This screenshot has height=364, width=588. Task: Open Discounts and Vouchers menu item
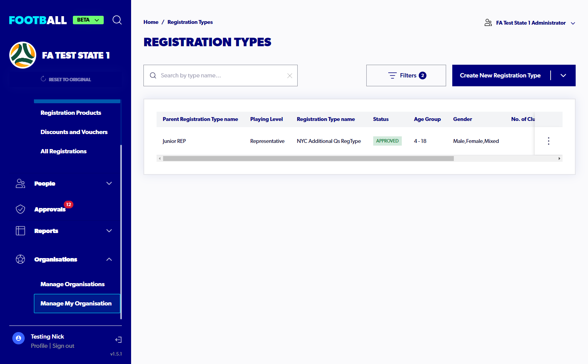[74, 132]
